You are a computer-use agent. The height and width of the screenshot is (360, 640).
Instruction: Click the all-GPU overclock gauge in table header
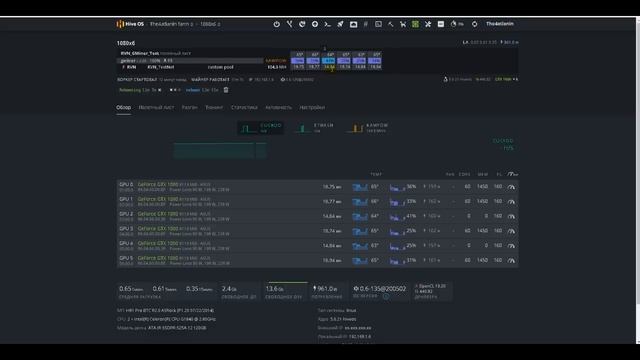point(513,174)
